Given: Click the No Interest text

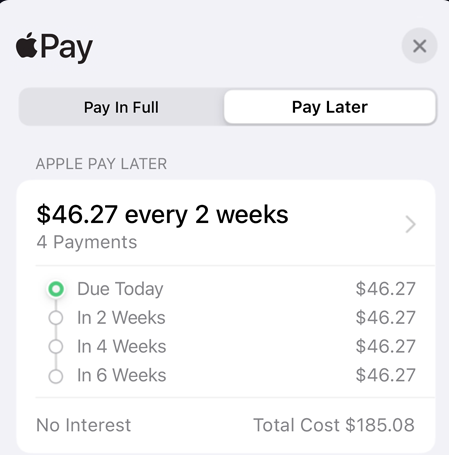Looking at the screenshot, I should (x=83, y=425).
